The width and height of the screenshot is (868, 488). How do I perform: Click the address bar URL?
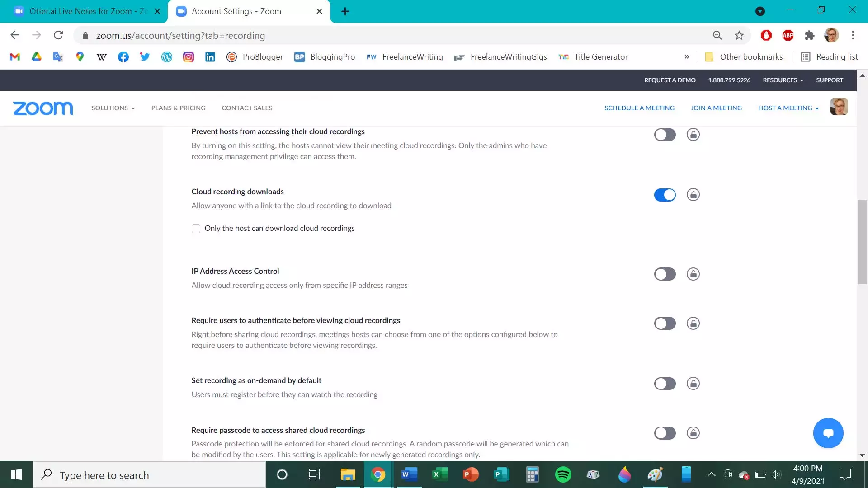(x=180, y=35)
